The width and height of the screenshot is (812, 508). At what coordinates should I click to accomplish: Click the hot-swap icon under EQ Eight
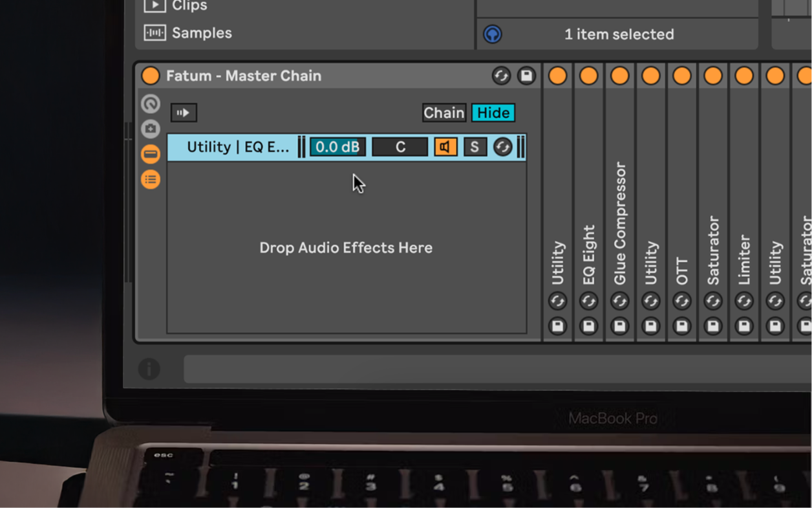588,301
